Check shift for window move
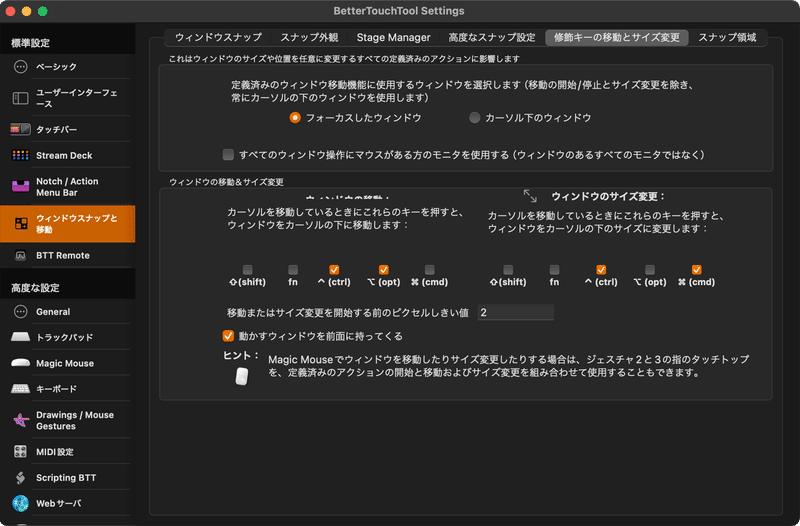This screenshot has width=800, height=526. click(x=247, y=269)
